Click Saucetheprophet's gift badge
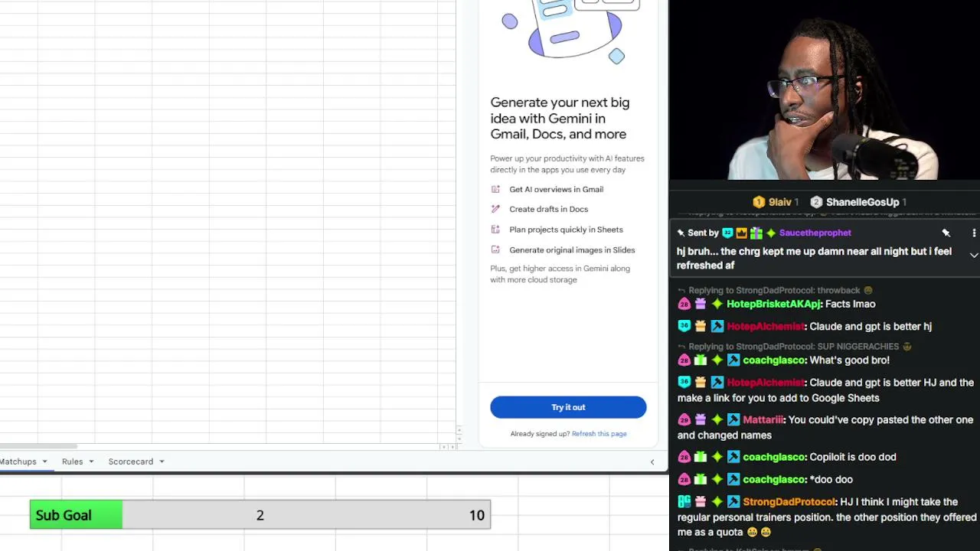Screen dimensions: 980x551 (756, 233)
